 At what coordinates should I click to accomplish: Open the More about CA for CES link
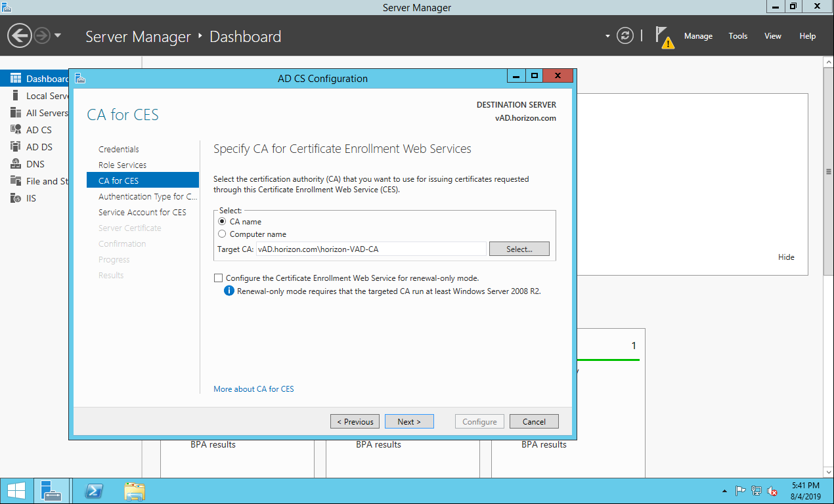pyautogui.click(x=253, y=389)
